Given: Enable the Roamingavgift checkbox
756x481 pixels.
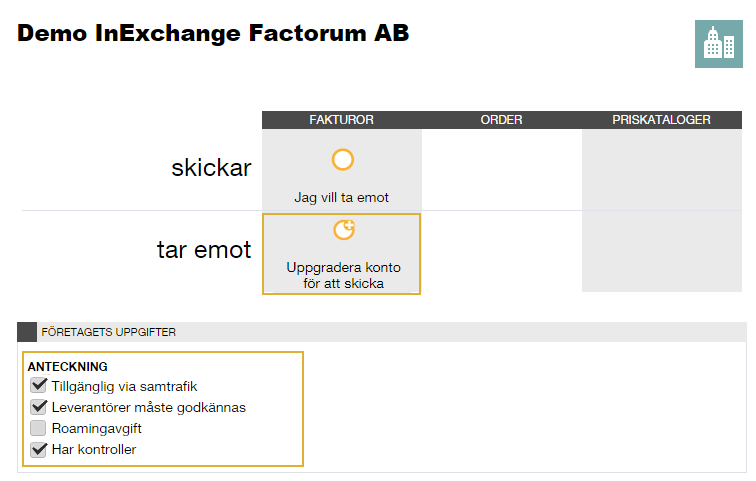Looking at the screenshot, I should click(x=38, y=428).
